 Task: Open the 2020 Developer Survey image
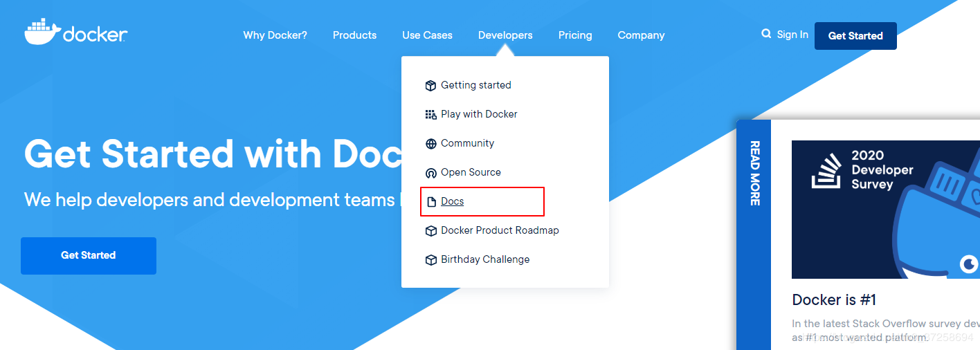[x=886, y=210]
